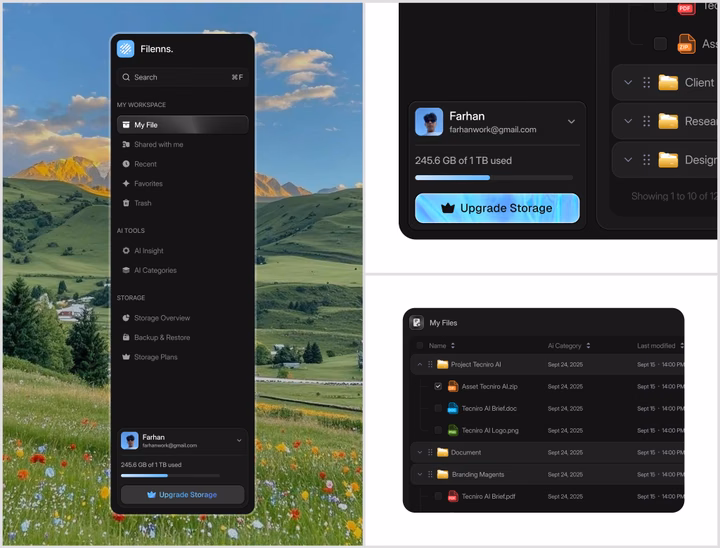This screenshot has width=720, height=548.
Task: Expand the Resear folder chevron
Action: click(x=628, y=121)
